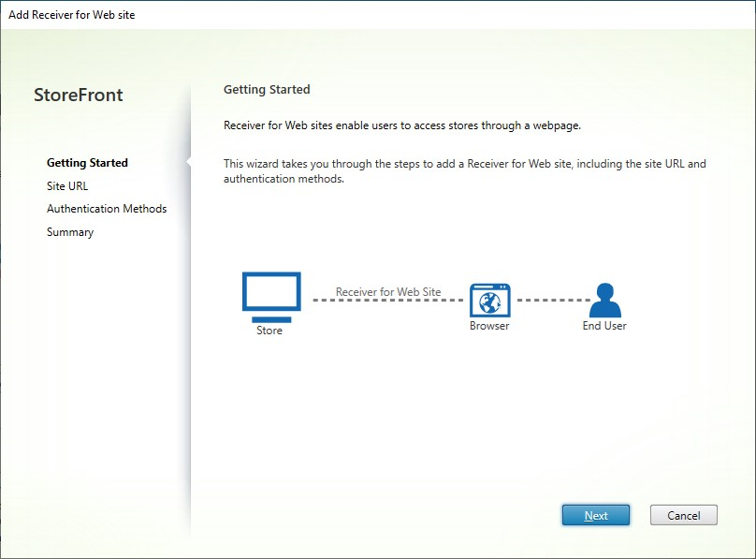Go to the Site URL step
The image size is (756, 559).
[67, 185]
